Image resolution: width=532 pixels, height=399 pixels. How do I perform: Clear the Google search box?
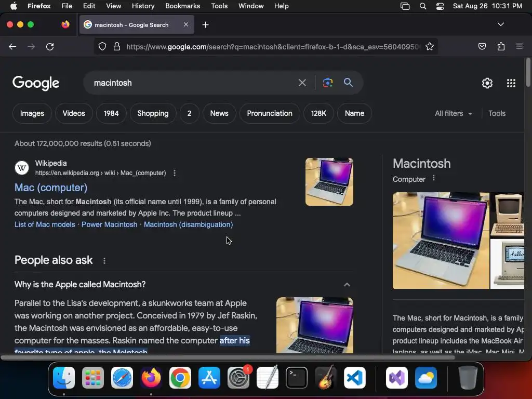tap(302, 83)
